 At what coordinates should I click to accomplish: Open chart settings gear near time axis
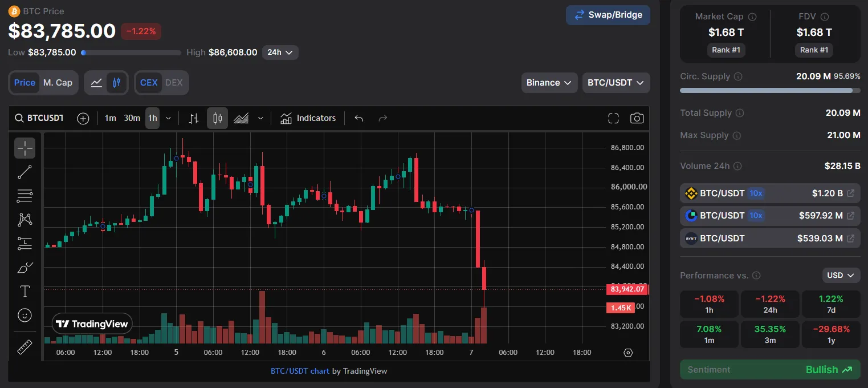click(628, 353)
